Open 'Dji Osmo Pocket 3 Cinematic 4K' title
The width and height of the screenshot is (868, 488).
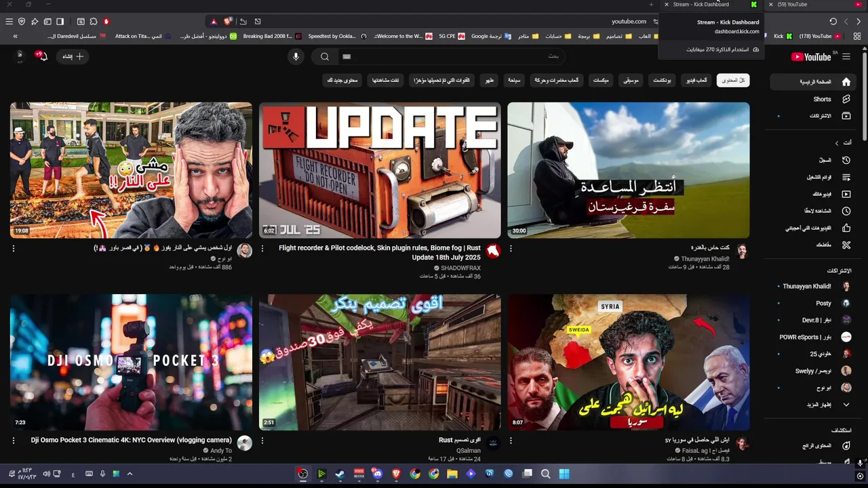pyautogui.click(x=132, y=441)
